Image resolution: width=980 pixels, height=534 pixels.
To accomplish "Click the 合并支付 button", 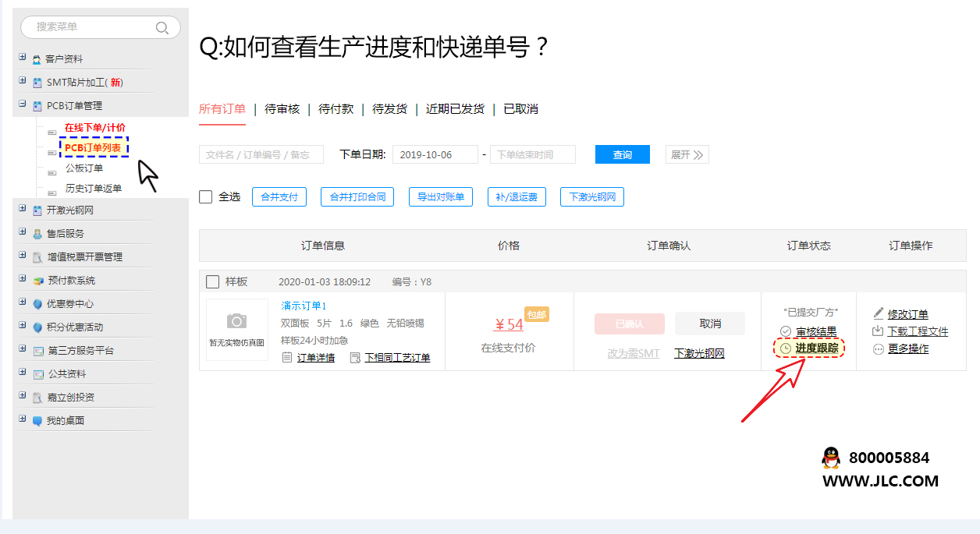I will (x=279, y=197).
